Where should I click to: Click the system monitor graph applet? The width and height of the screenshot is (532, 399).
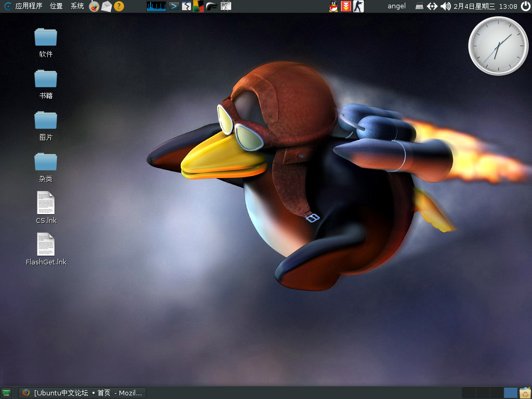[x=156, y=6]
